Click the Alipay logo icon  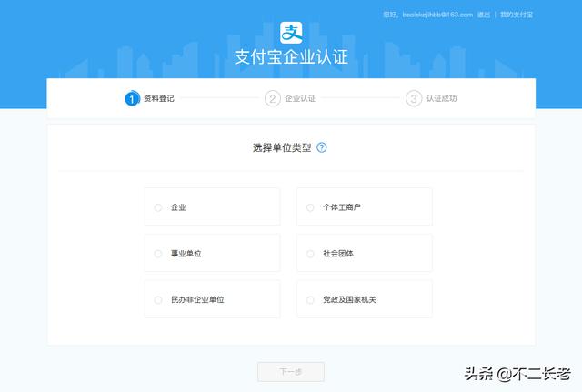tap(291, 33)
